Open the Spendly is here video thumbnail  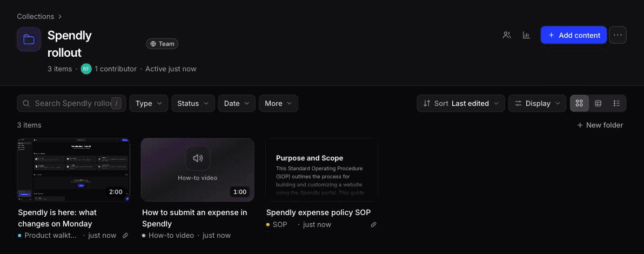coord(73,170)
